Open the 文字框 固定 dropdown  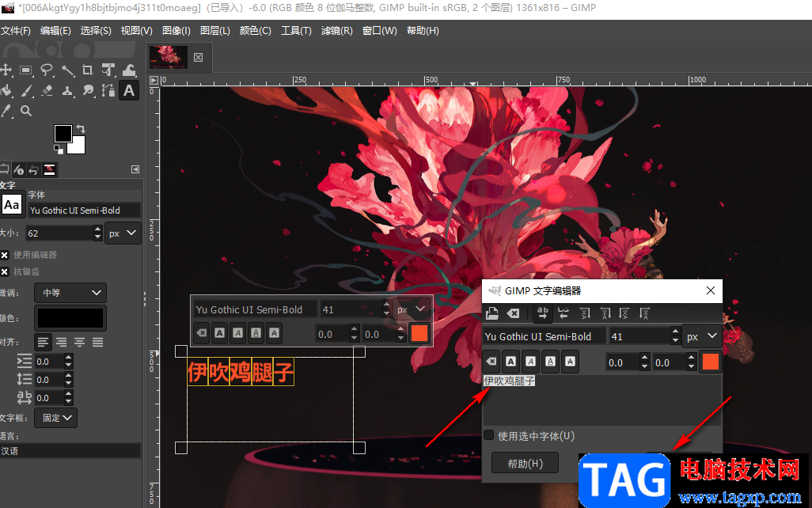(x=56, y=417)
